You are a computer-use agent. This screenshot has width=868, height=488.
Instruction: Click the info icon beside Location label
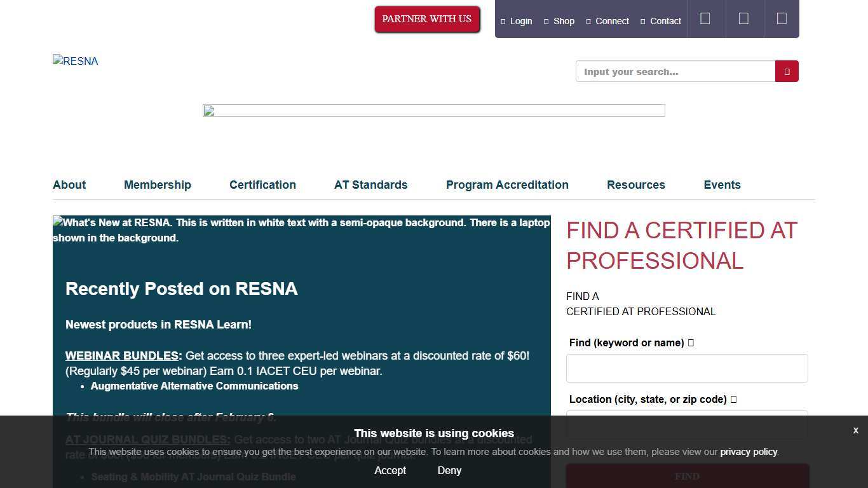pyautogui.click(x=733, y=400)
